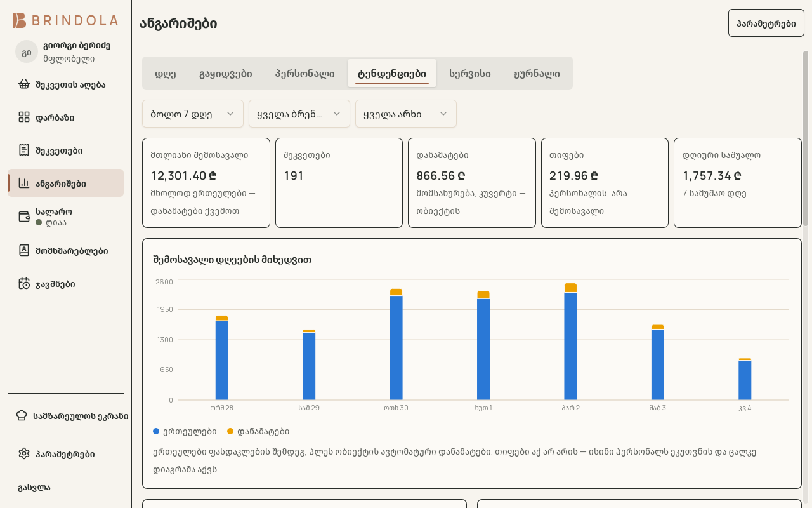
Task: Click the მთლიანი შემოსავალი card value 12,301.40
Action: pos(184,176)
